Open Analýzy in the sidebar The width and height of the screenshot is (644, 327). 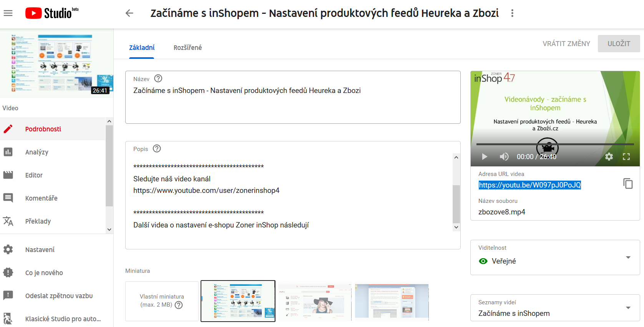[37, 152]
